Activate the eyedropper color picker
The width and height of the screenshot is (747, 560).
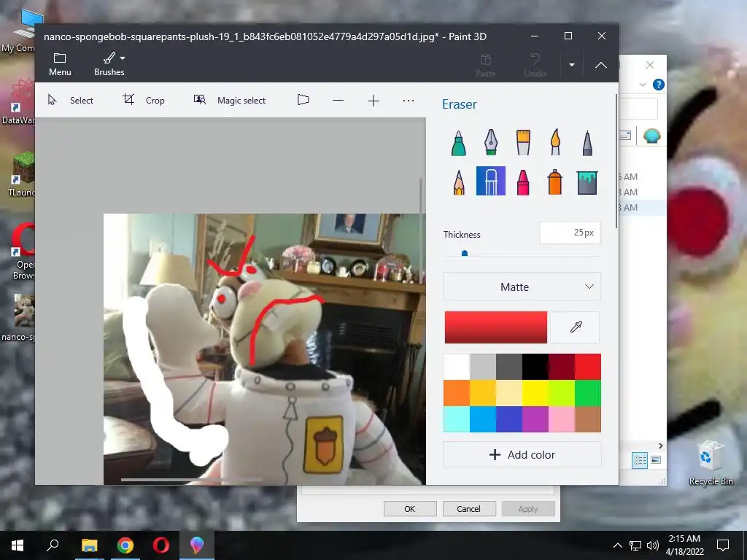(576, 327)
